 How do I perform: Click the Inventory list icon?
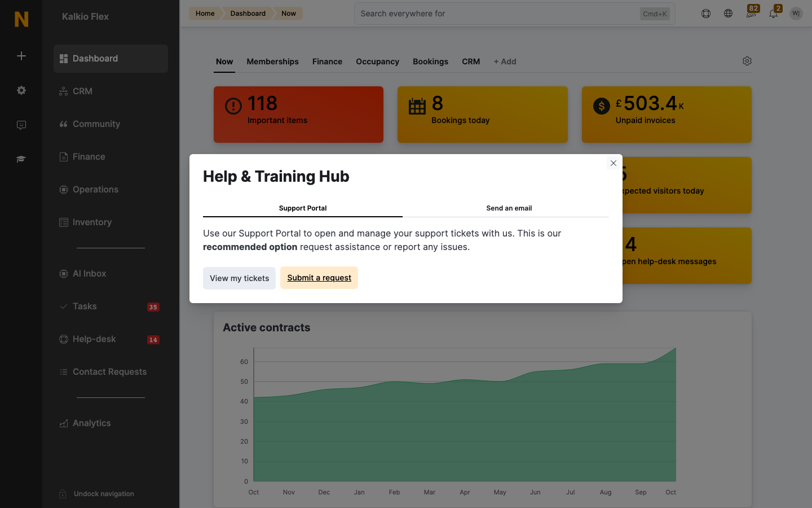tap(64, 222)
